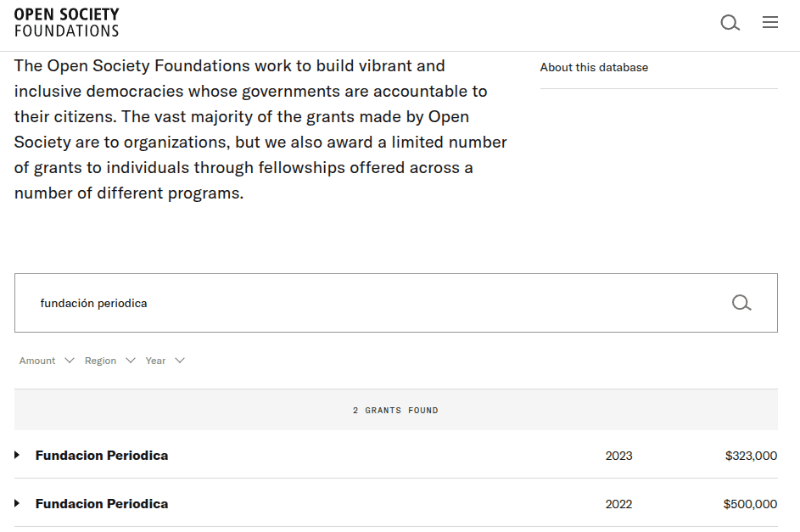
Task: Click the chevron arrow beside Region
Action: pos(131,361)
